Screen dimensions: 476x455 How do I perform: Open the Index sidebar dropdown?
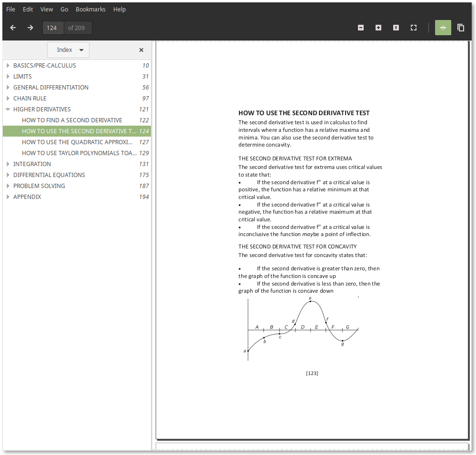coord(69,50)
